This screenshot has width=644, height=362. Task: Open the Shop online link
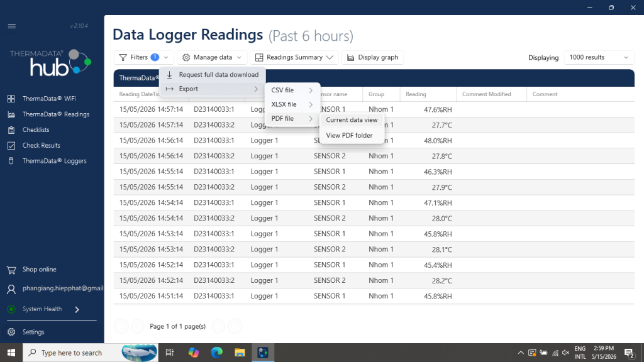click(40, 269)
